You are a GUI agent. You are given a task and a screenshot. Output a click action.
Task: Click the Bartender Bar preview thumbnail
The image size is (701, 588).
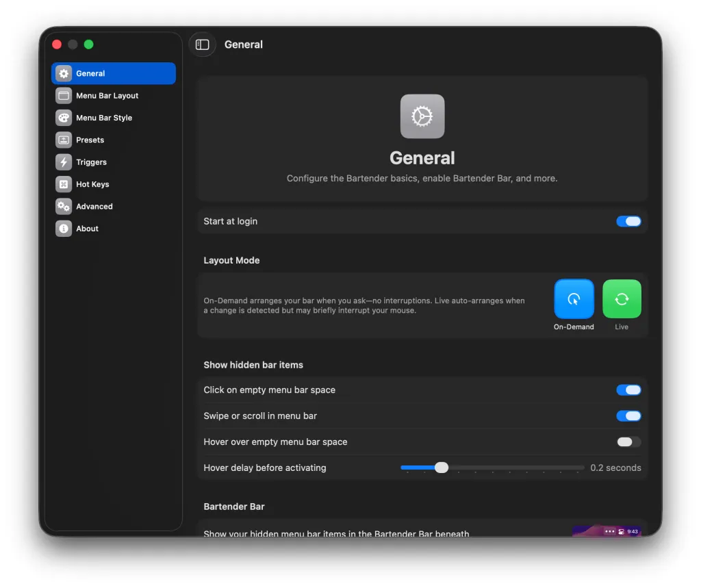point(607,531)
